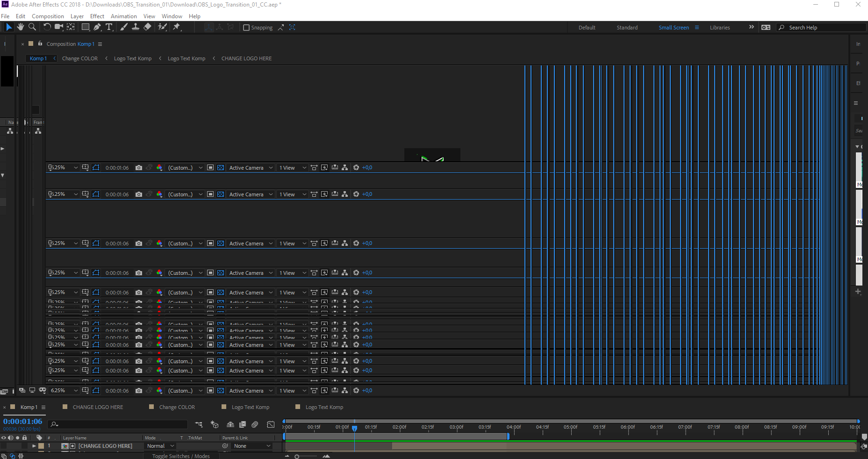The width and height of the screenshot is (868, 459).
Task: Open the parent None dropdown
Action: tap(252, 446)
